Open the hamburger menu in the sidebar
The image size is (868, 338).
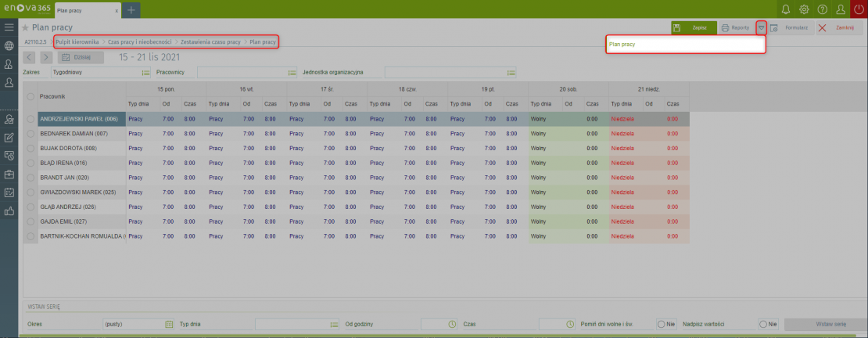point(9,27)
